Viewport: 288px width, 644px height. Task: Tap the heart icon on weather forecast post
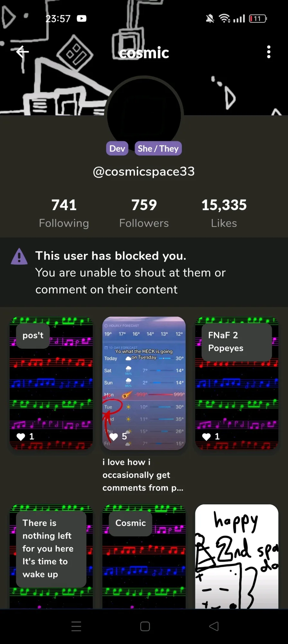(114, 437)
